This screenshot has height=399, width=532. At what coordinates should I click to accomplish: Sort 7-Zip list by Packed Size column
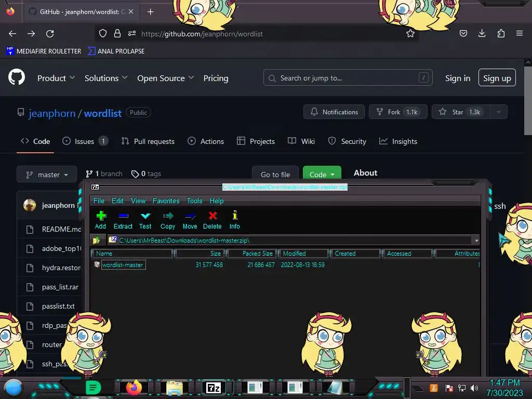tap(252, 254)
